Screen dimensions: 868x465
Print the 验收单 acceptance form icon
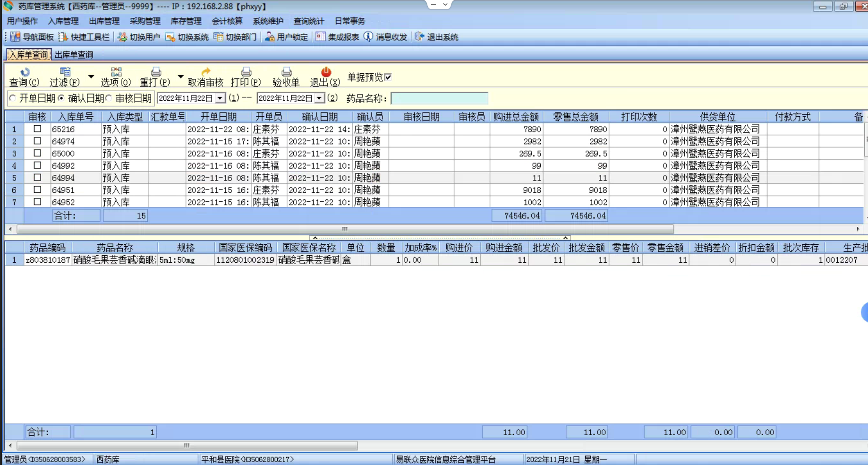(x=286, y=72)
